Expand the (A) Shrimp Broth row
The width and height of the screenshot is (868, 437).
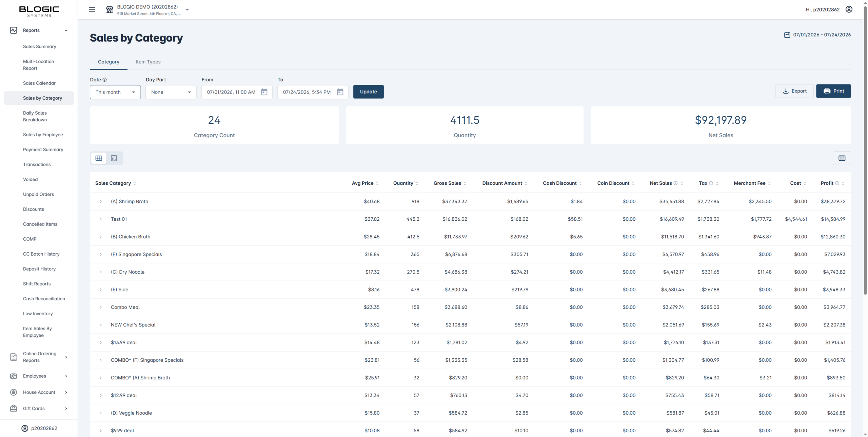point(101,201)
